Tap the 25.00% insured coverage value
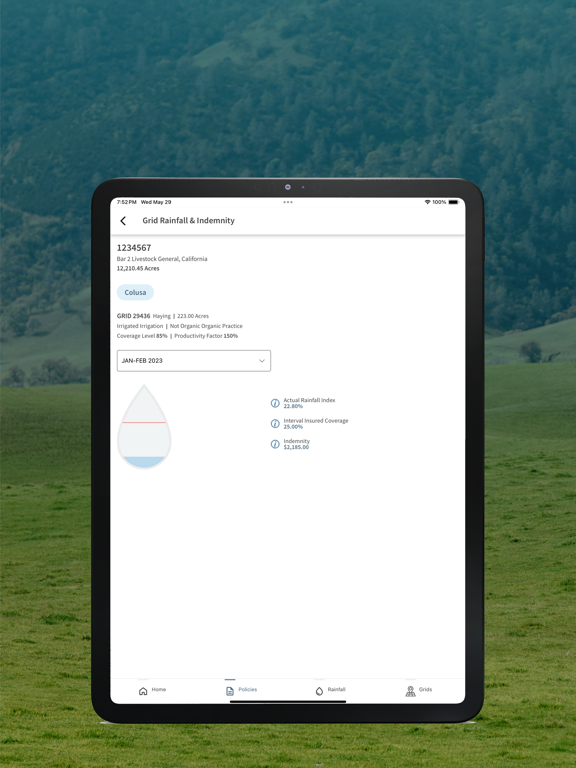The width and height of the screenshot is (576, 768). tap(293, 427)
